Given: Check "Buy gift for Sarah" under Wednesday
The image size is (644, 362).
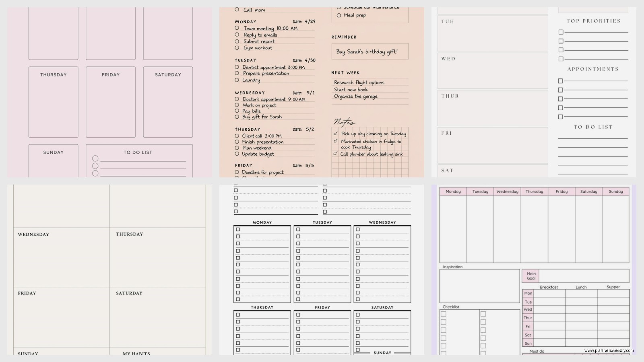Looking at the screenshot, I should click(x=236, y=117).
